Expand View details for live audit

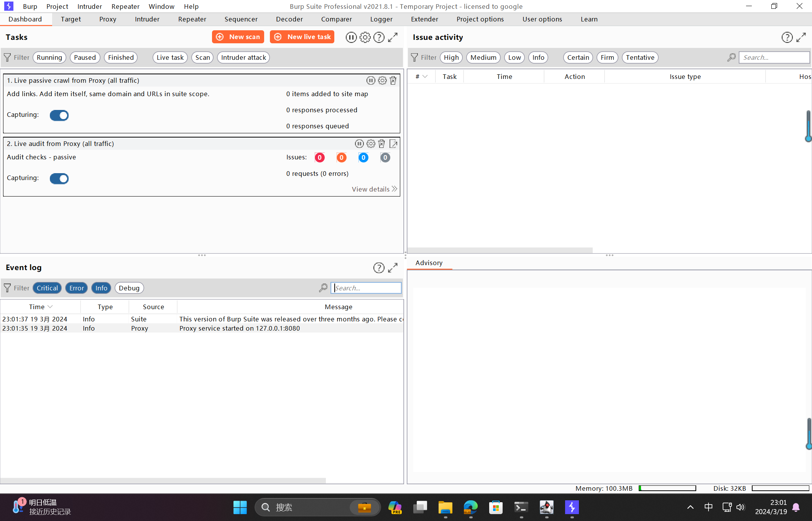(x=374, y=189)
